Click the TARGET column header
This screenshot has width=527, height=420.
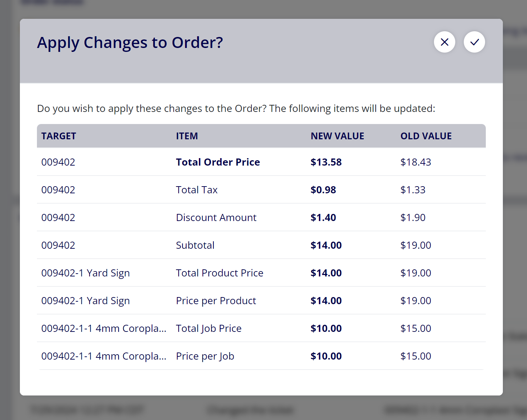59,136
